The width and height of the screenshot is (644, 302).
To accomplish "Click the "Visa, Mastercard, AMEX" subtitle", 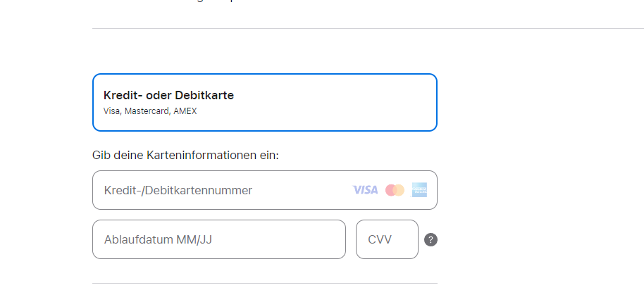I will coord(150,111).
